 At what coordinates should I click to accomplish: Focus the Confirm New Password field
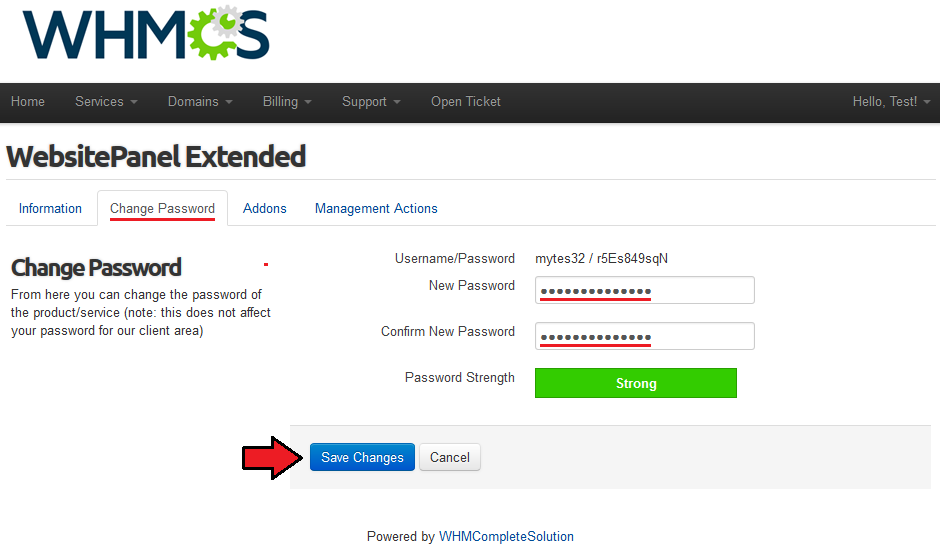pos(644,336)
